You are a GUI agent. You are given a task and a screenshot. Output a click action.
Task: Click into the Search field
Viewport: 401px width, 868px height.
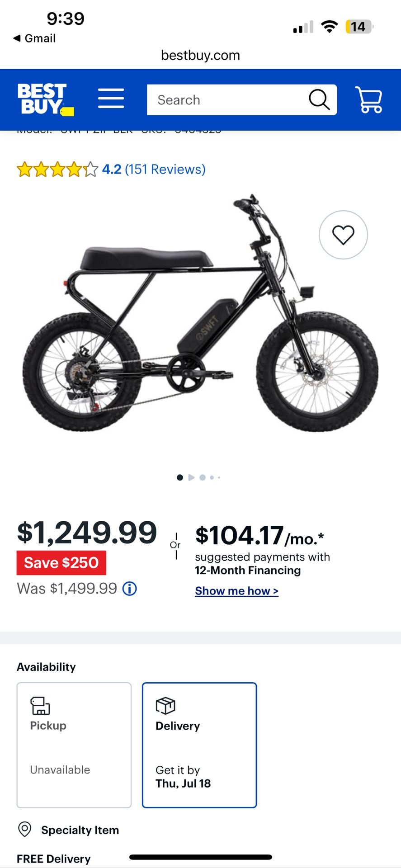226,100
